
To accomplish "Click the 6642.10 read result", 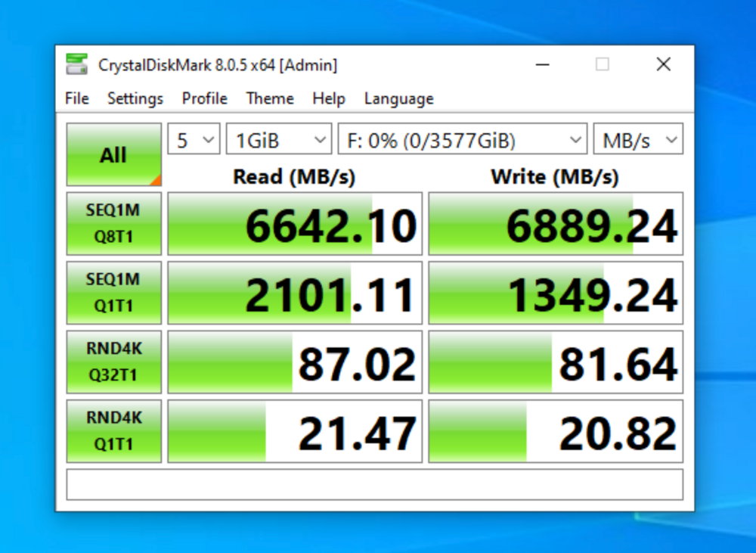I will pos(295,223).
